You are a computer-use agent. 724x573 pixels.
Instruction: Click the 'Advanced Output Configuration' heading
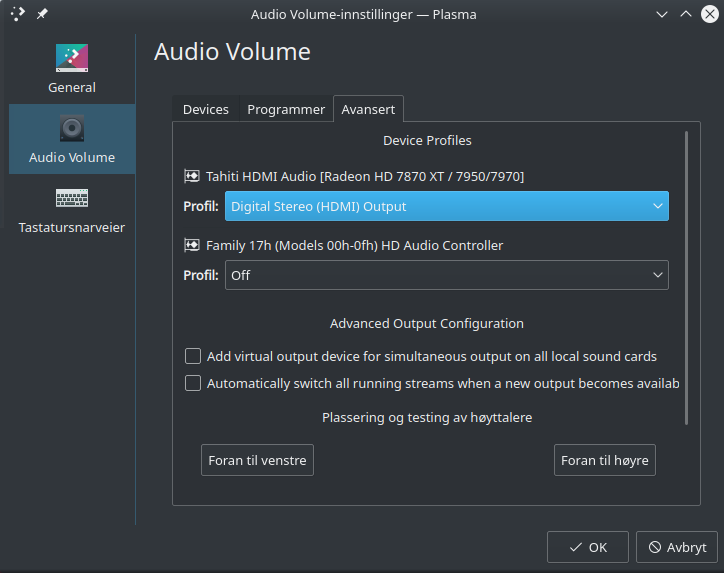[x=427, y=323]
